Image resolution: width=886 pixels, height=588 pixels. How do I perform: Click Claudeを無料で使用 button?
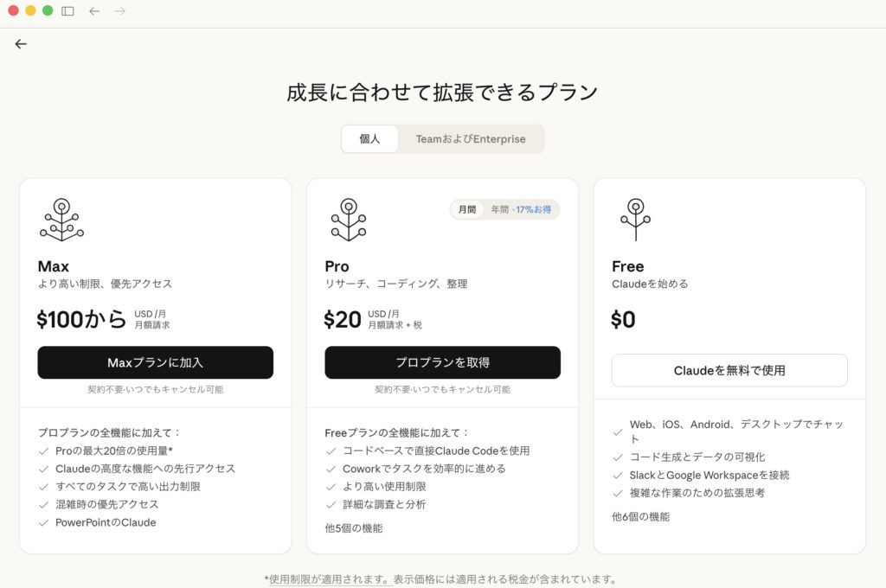(729, 370)
